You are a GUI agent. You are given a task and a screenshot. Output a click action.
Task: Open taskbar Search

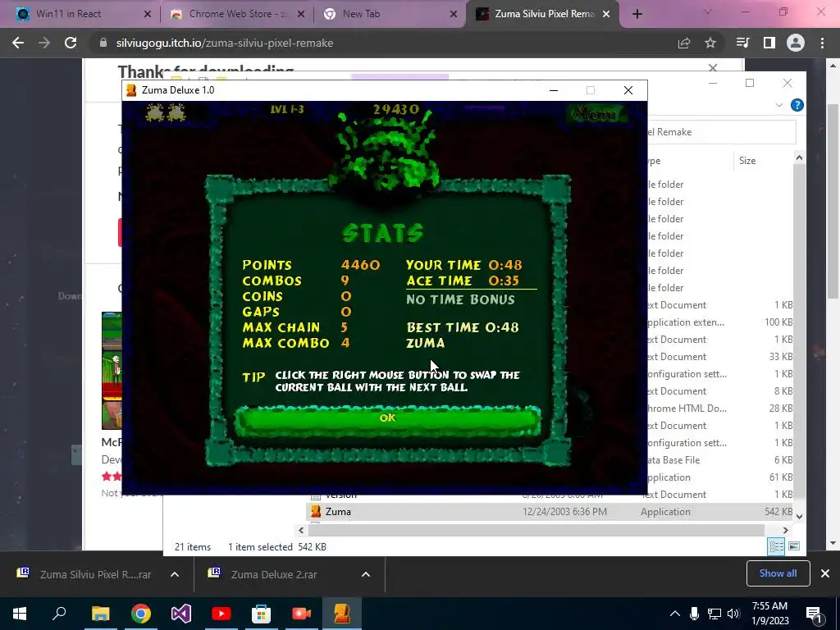[59, 614]
